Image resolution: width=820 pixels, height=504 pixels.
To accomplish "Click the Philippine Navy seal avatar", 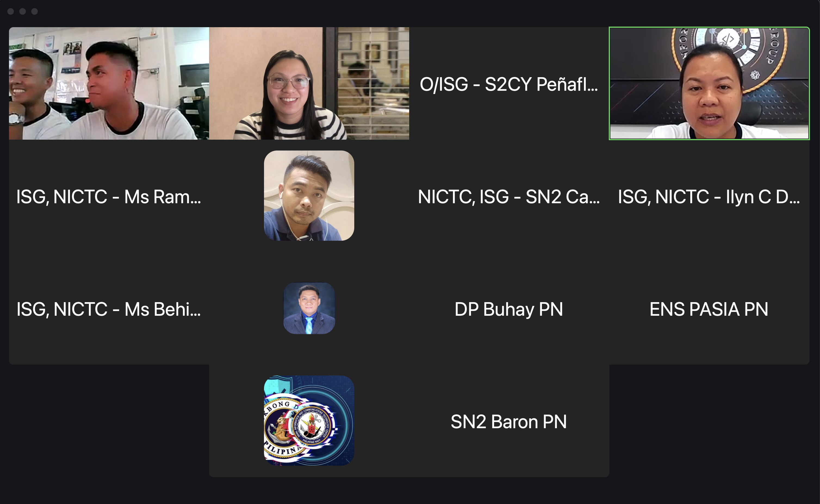I will click(309, 421).
